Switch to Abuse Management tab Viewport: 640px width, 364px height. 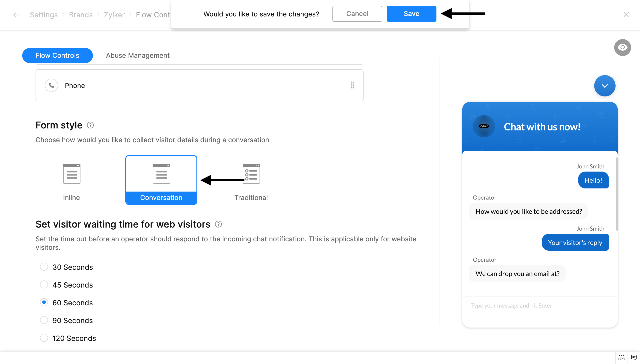pyautogui.click(x=138, y=56)
